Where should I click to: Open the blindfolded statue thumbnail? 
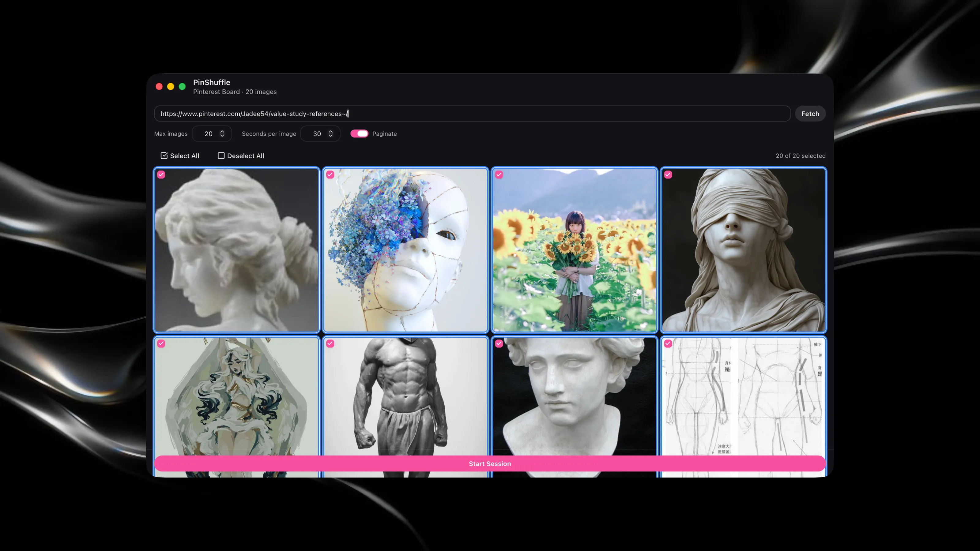743,250
